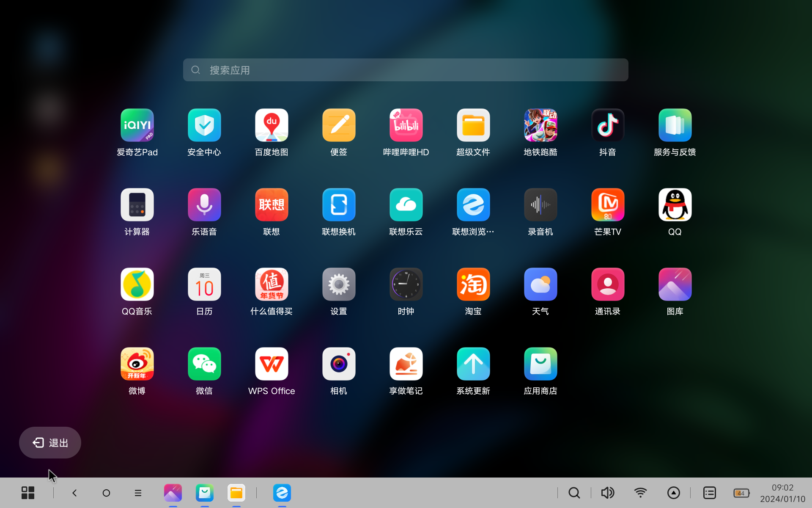Open 设置 settings gear app
The image size is (812, 508).
click(x=339, y=284)
